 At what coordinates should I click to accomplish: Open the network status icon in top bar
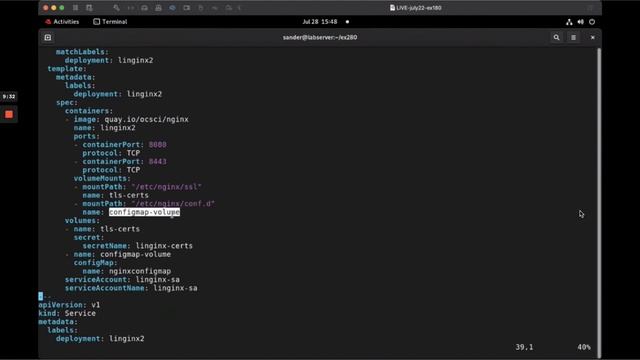click(x=569, y=22)
